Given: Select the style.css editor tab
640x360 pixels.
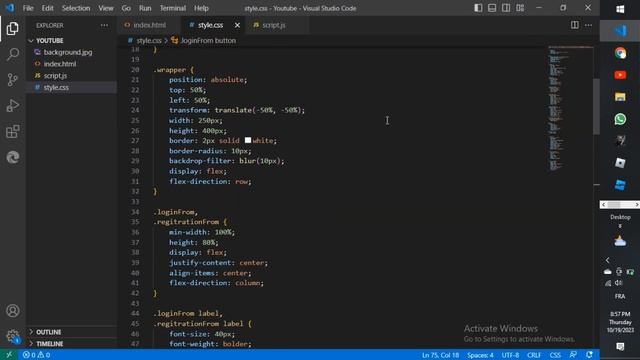Looking at the screenshot, I should click(x=211, y=25).
